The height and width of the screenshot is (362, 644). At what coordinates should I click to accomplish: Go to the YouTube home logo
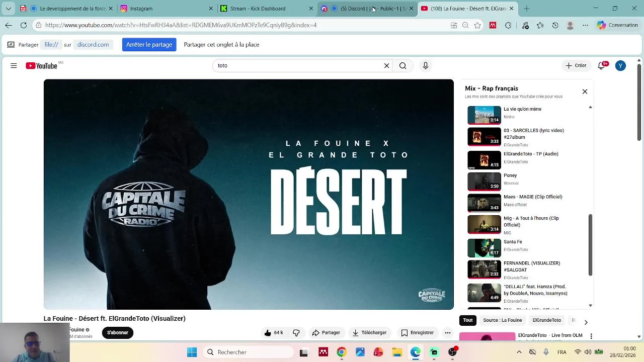(42, 66)
